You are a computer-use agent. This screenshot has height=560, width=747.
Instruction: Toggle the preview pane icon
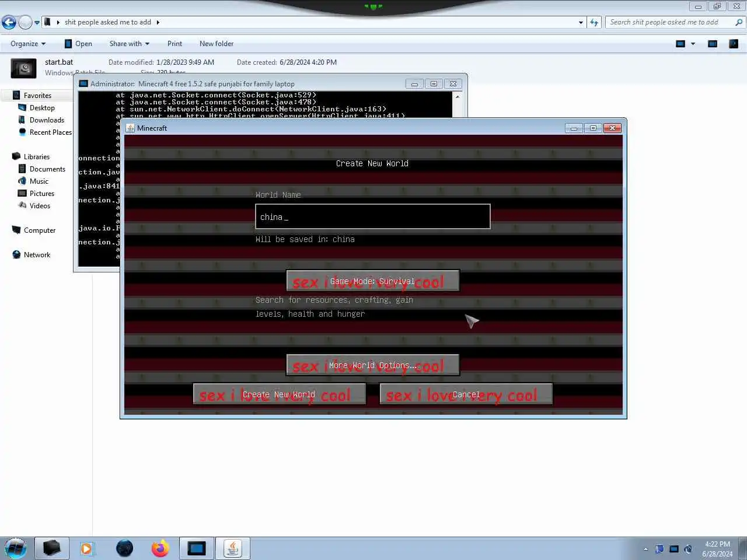pos(713,44)
